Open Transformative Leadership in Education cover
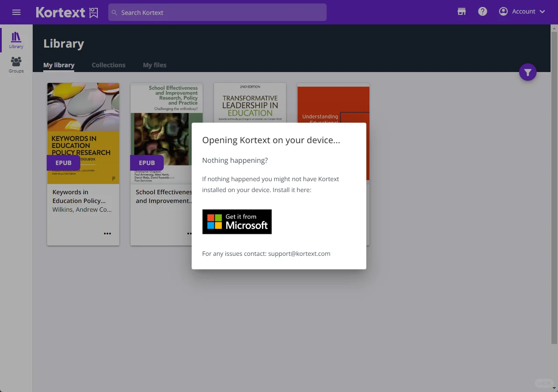This screenshot has width=558, height=392. tap(250, 103)
